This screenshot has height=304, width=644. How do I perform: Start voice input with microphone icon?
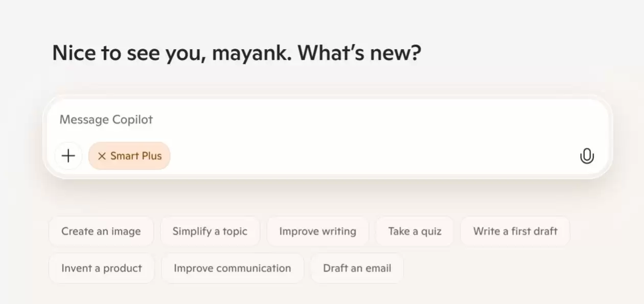pyautogui.click(x=587, y=156)
